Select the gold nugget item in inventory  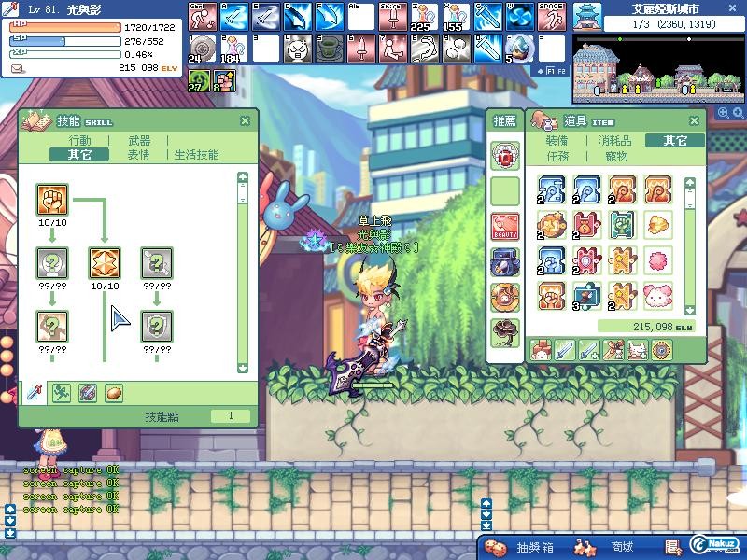658,225
